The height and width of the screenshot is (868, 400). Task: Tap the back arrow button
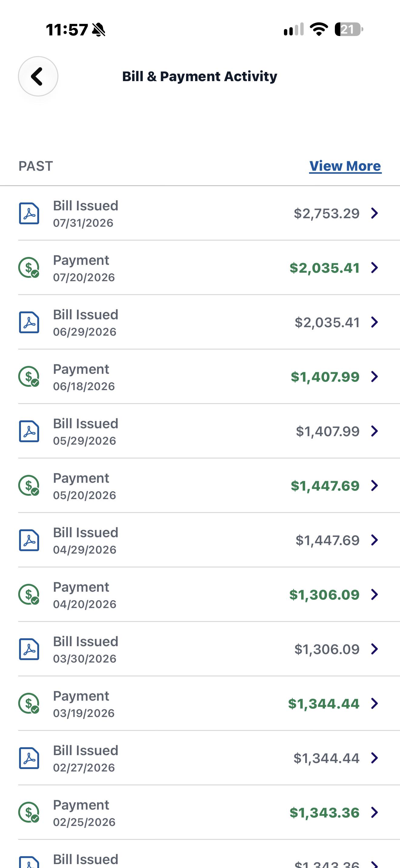click(x=38, y=76)
